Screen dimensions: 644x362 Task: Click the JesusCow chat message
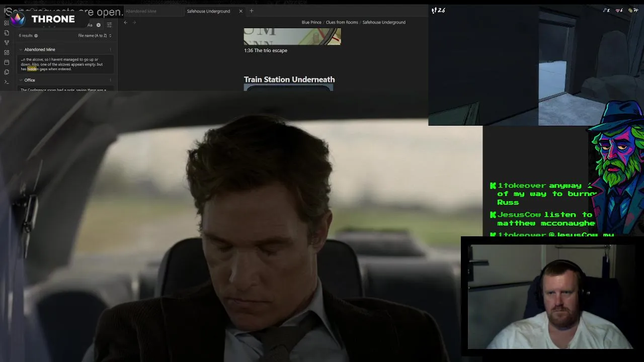(543, 219)
